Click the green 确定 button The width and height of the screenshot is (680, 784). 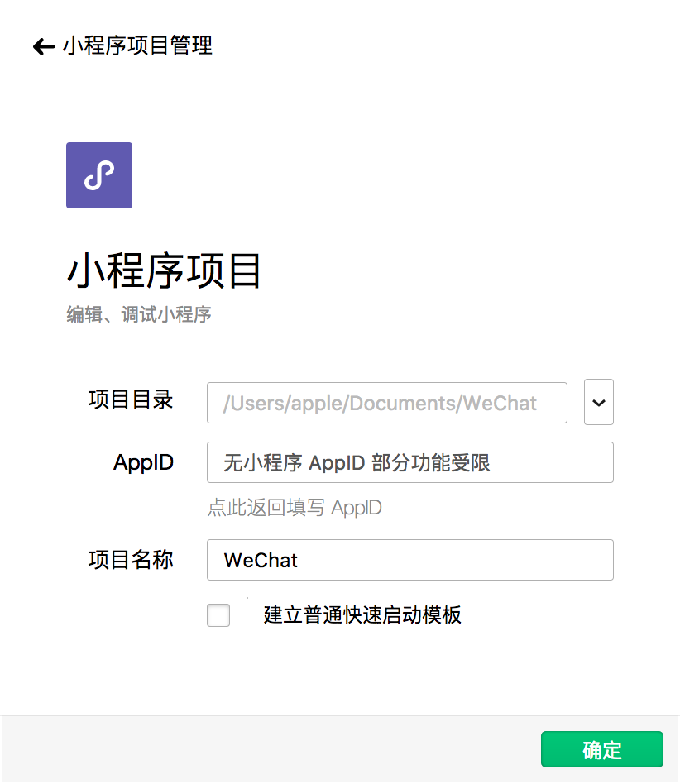click(x=602, y=749)
